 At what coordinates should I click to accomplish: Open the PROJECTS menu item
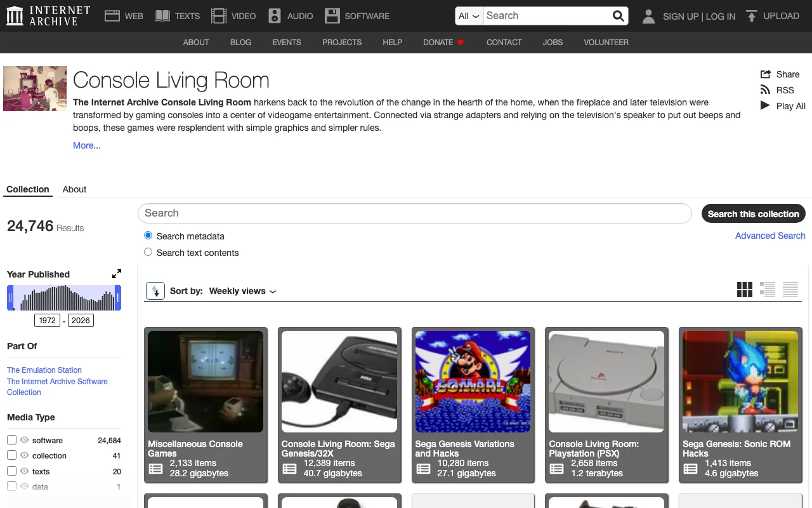[x=342, y=43]
